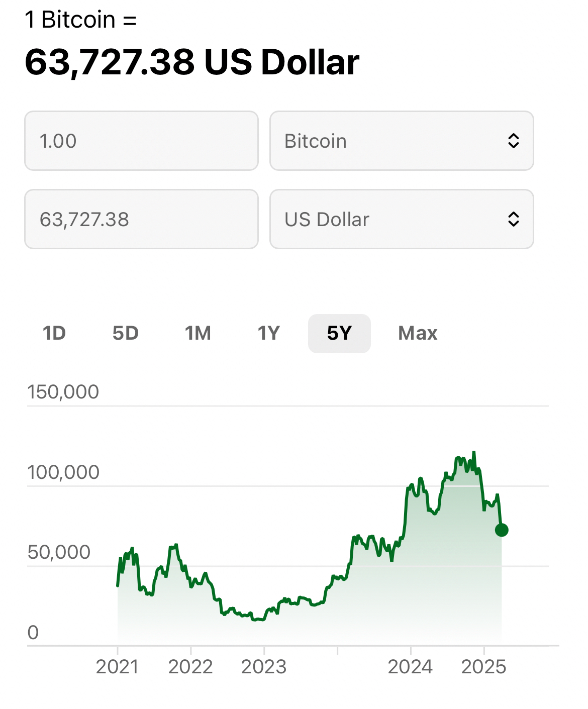The height and width of the screenshot is (709, 588).
Task: Click the 2023 label on time axis
Action: 264,667
